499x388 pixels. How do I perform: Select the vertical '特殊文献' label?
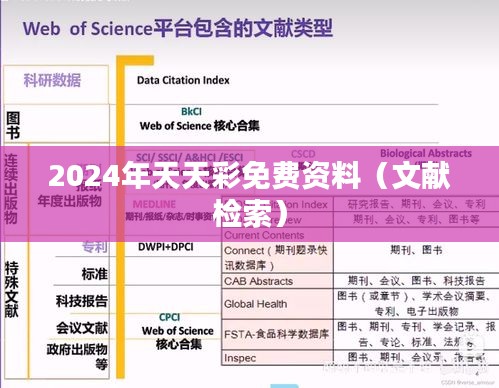[11, 289]
